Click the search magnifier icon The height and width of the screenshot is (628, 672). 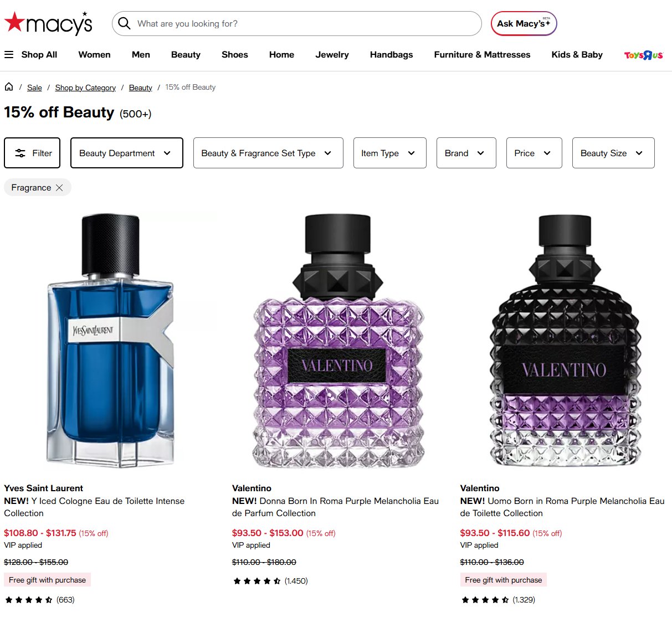pos(125,23)
